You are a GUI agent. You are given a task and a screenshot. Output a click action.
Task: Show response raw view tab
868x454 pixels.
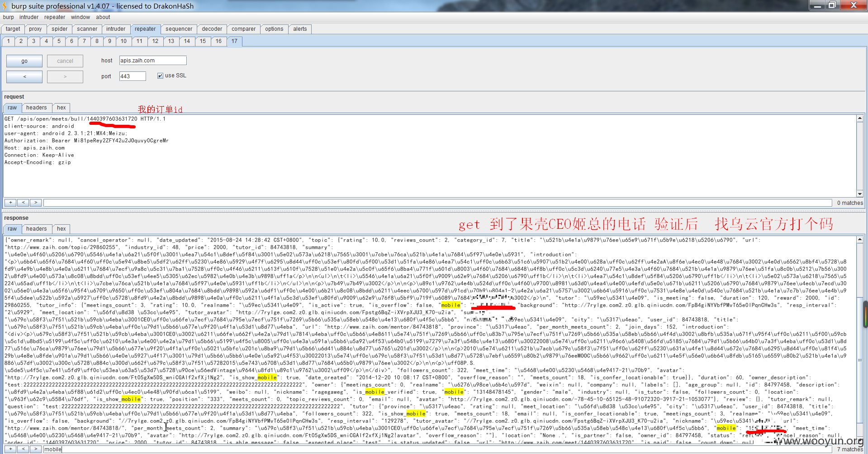tap(12, 229)
